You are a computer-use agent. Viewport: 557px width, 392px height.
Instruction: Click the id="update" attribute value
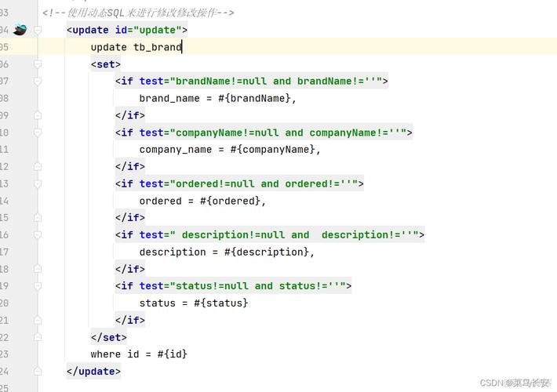point(158,30)
